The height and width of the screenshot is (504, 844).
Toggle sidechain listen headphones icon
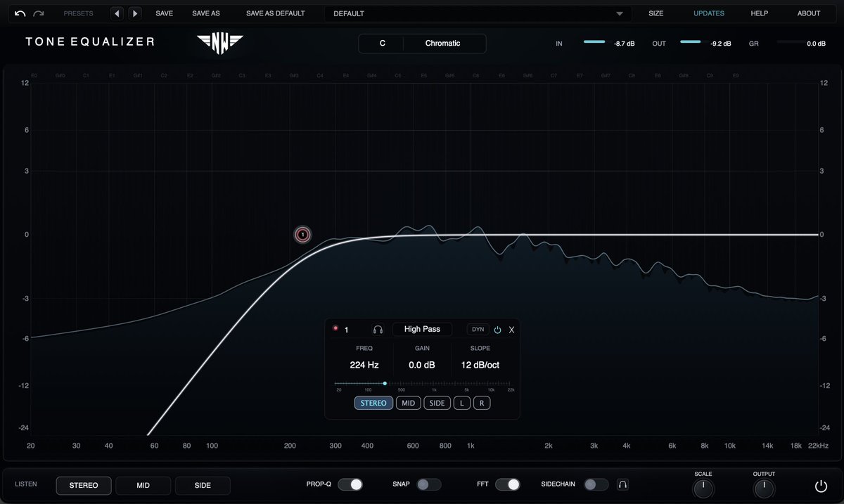tap(622, 484)
